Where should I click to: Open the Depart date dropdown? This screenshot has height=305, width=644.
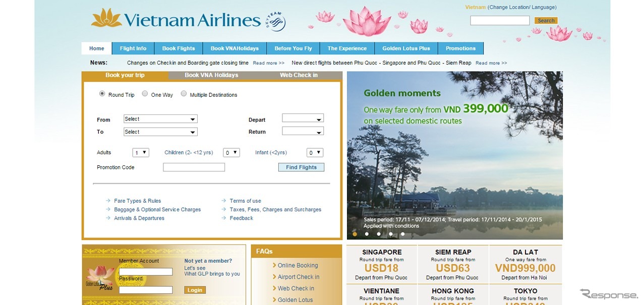tap(303, 118)
